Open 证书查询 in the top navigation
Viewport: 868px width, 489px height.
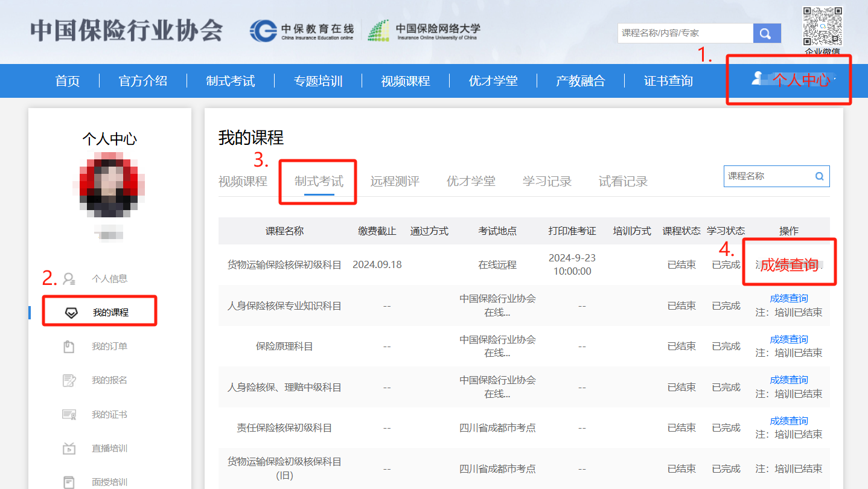point(668,81)
